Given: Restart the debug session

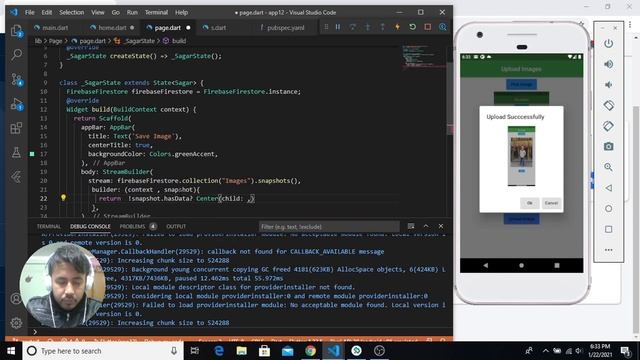Looking at the screenshot, I should pyautogui.click(x=413, y=27).
